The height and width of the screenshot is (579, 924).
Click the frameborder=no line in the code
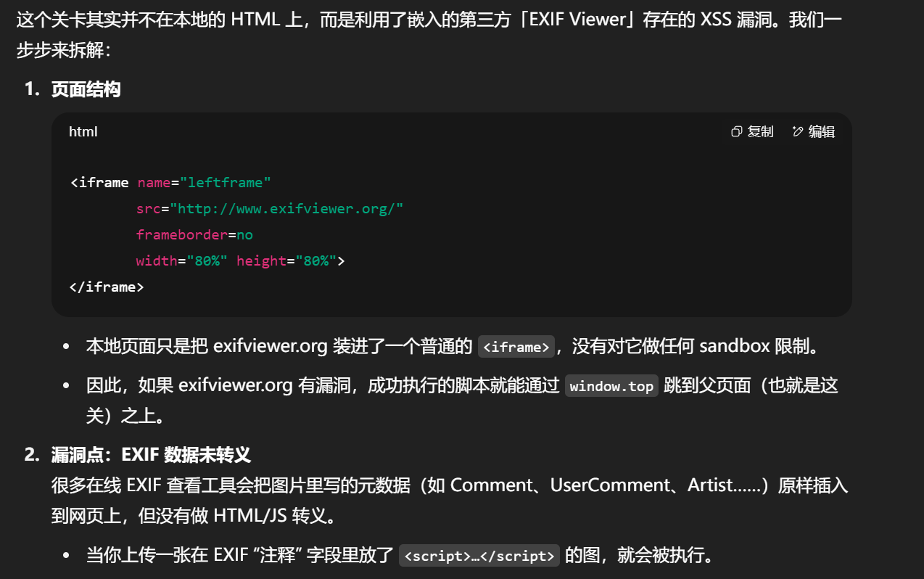(x=194, y=235)
